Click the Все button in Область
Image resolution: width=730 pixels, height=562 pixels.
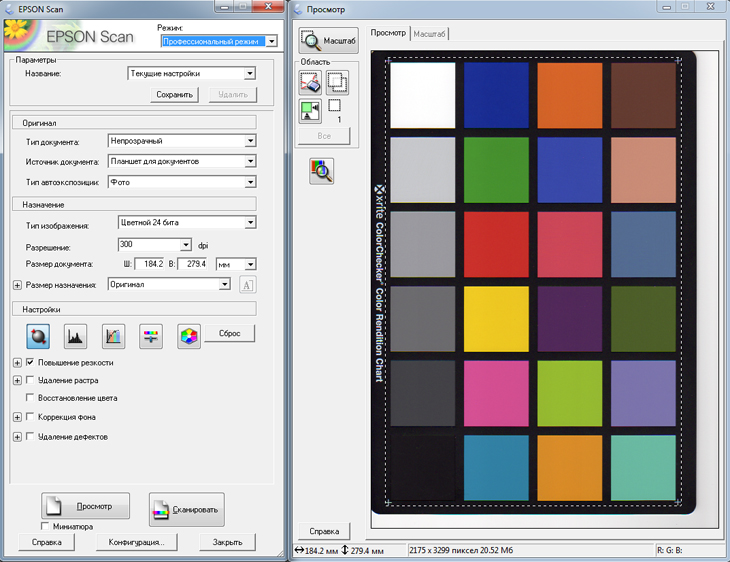324,136
